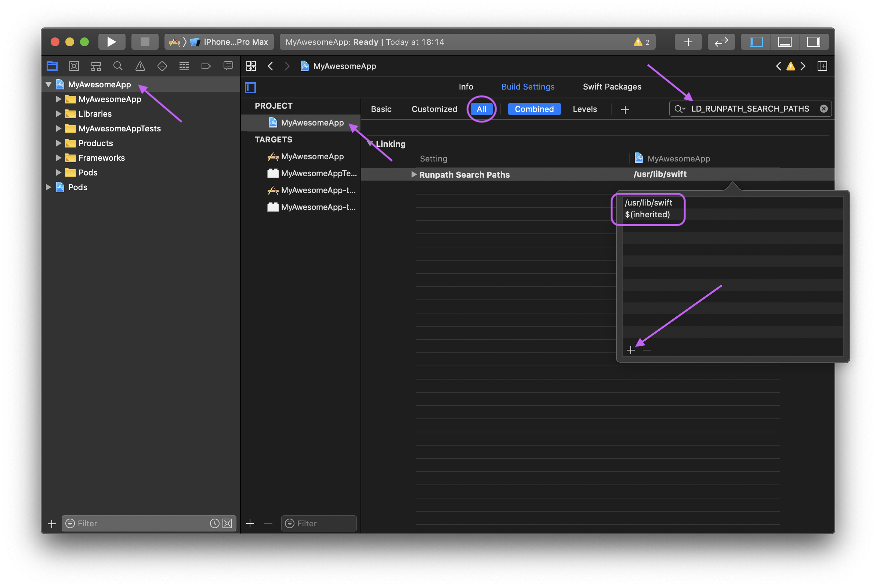Viewport: 876px width, 588px height.
Task: Open the Breakpoint navigator icon
Action: tap(206, 66)
